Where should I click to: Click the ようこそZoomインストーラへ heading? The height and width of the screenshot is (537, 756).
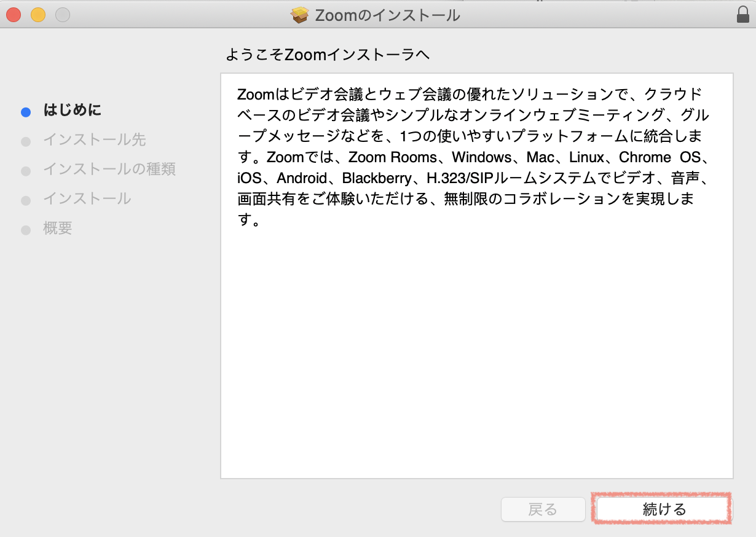pos(328,55)
